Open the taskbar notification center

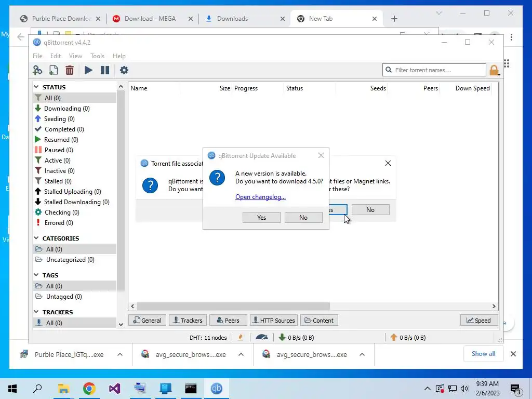click(x=515, y=389)
